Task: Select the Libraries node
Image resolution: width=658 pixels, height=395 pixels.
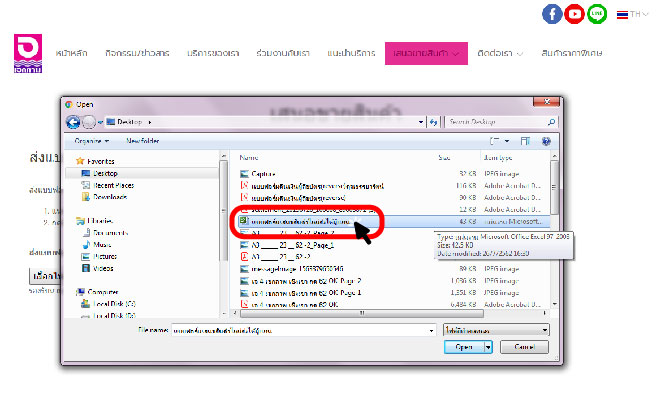Action: [x=100, y=221]
